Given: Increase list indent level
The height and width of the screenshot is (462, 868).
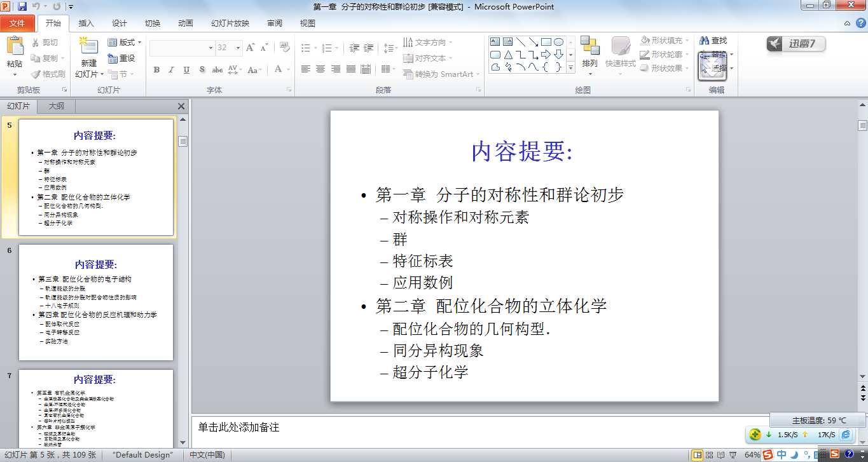Looking at the screenshot, I should pyautogui.click(x=369, y=48).
